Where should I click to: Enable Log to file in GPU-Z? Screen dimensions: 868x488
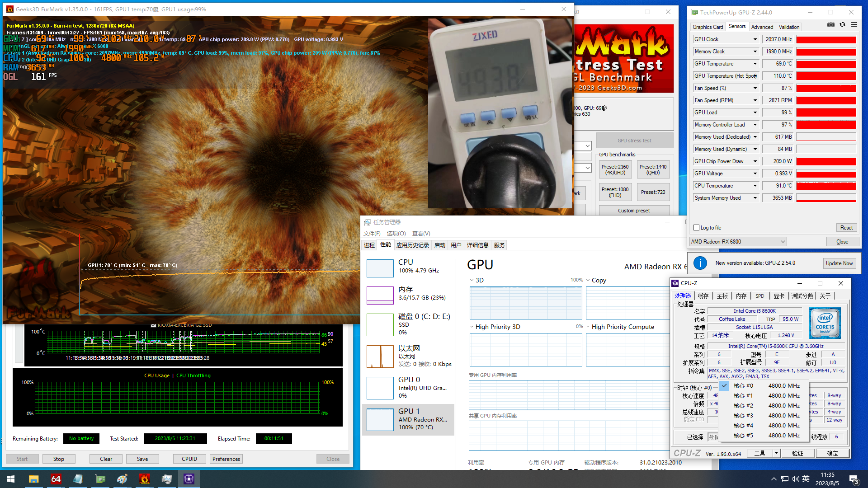(x=697, y=228)
